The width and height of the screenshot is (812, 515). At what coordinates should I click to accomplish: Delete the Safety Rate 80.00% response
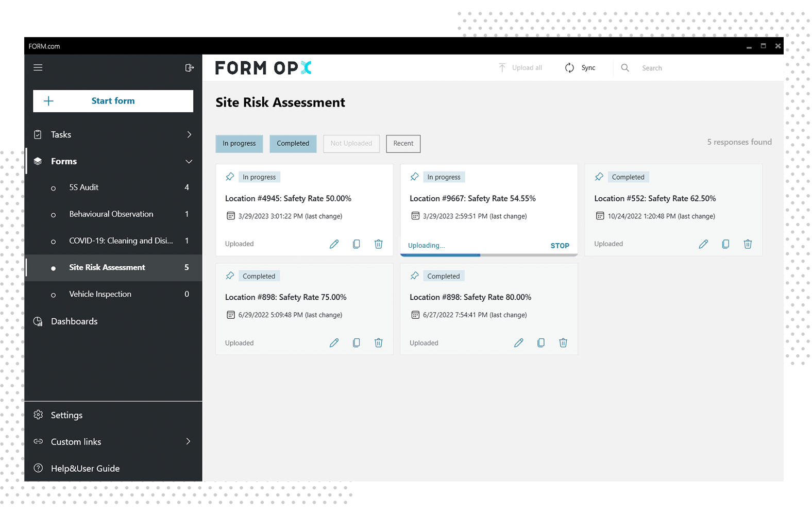coord(563,343)
